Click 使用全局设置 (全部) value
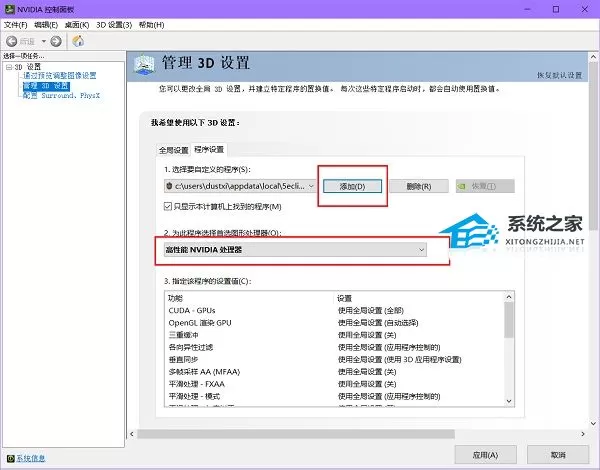Screen dimensions: 600x470 (370, 310)
